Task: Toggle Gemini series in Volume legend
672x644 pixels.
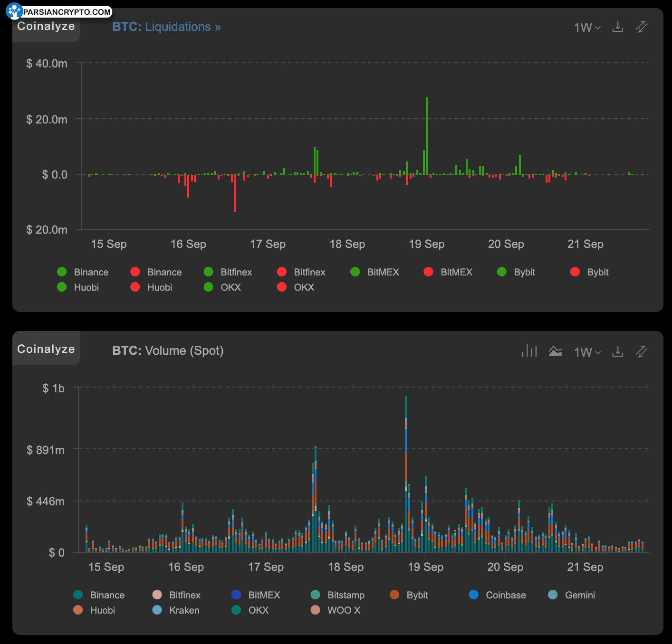Action: pos(571,595)
